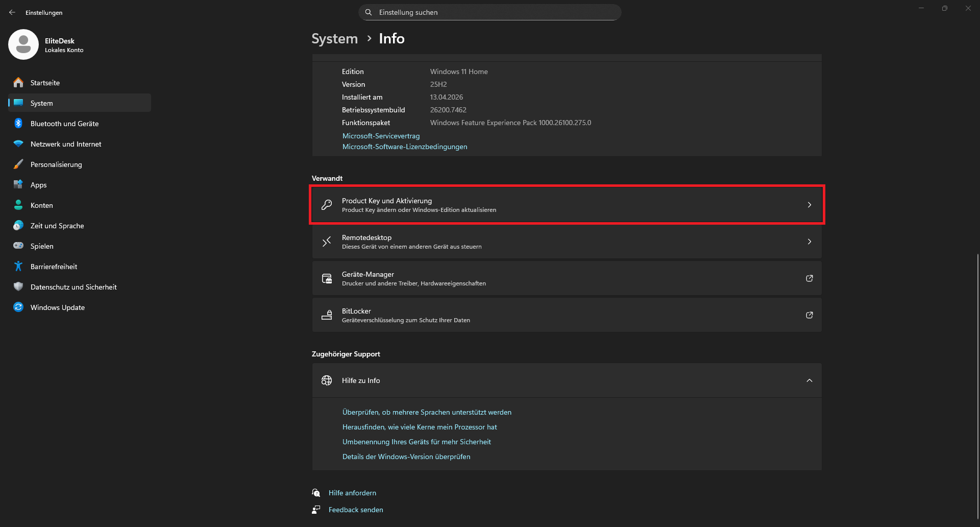The height and width of the screenshot is (527, 980).
Task: Click the key icon for Product Key
Action: tap(327, 205)
